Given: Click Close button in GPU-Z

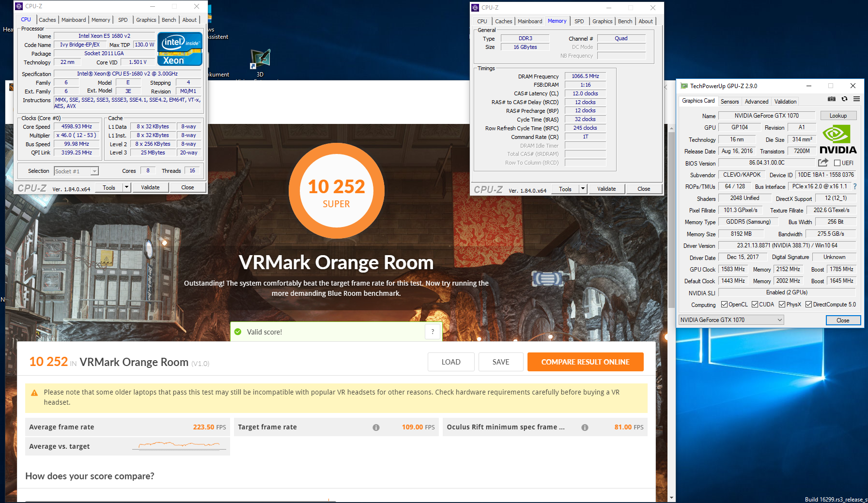Looking at the screenshot, I should (x=843, y=320).
